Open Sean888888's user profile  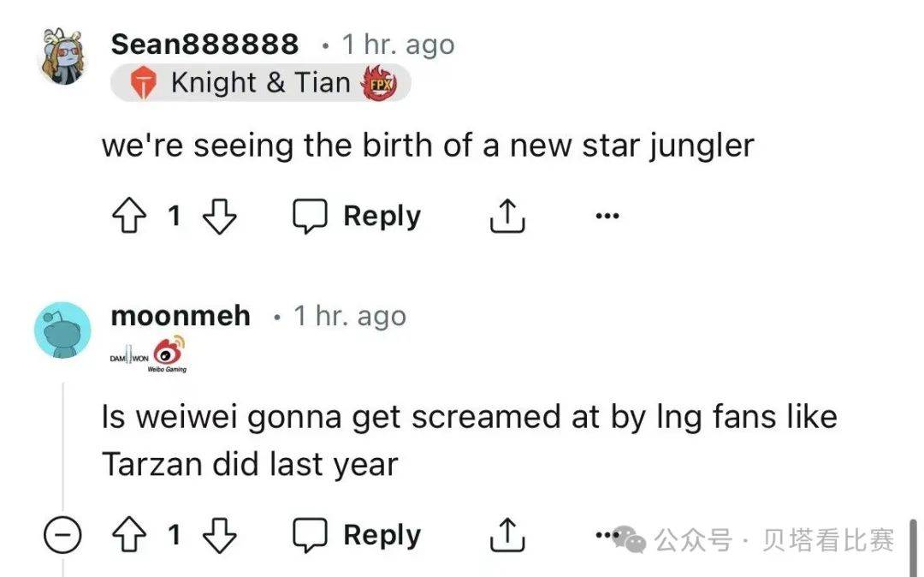[204, 45]
